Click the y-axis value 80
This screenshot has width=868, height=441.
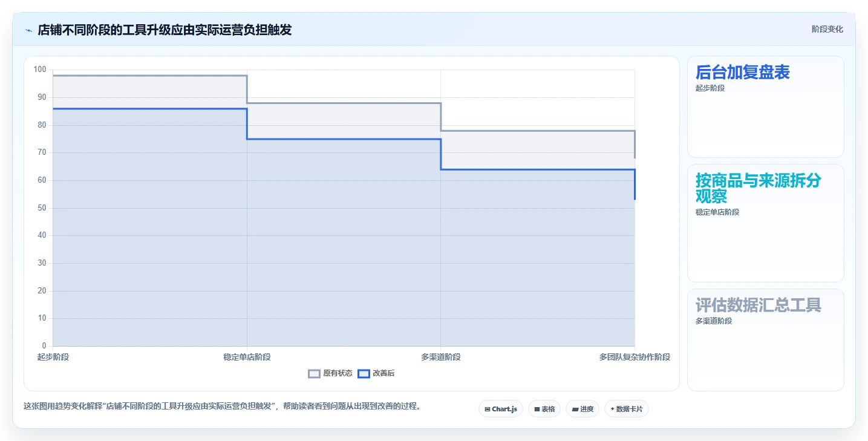42,125
